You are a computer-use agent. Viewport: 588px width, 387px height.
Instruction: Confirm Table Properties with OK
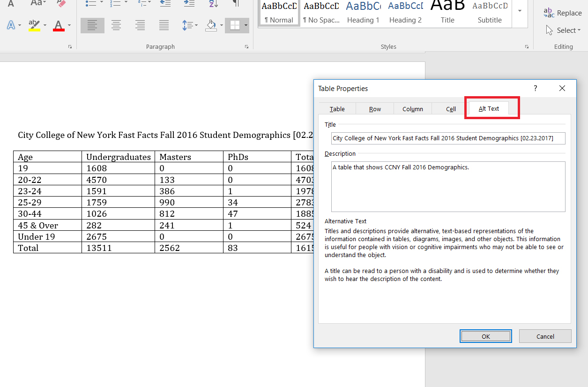point(486,336)
